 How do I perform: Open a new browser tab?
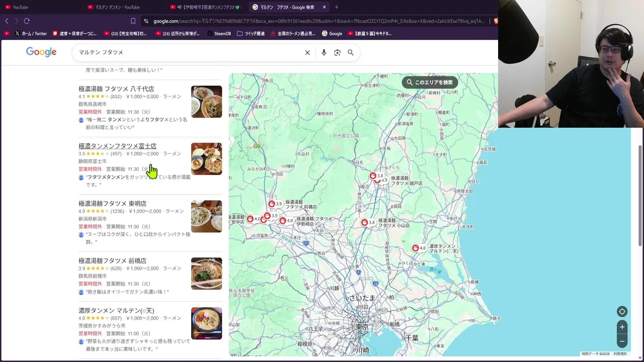[x=337, y=7]
